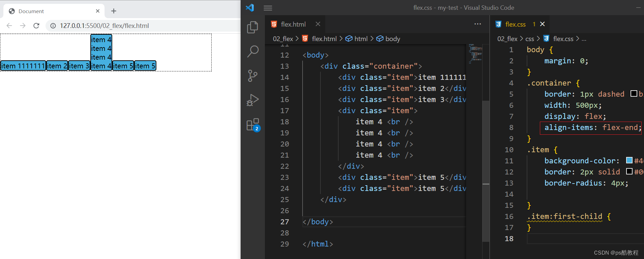Open the Explorer view in VS Code

pyautogui.click(x=253, y=27)
